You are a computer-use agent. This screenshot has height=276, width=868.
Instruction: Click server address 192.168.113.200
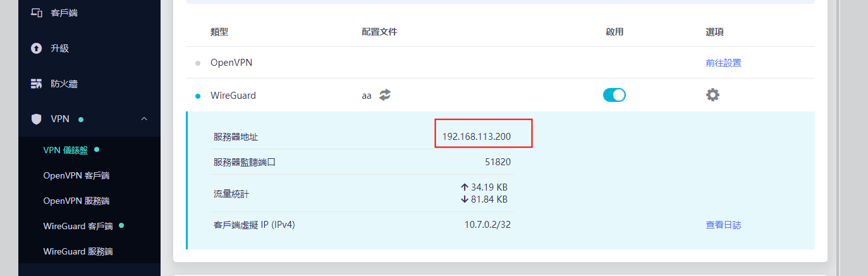pos(476,137)
